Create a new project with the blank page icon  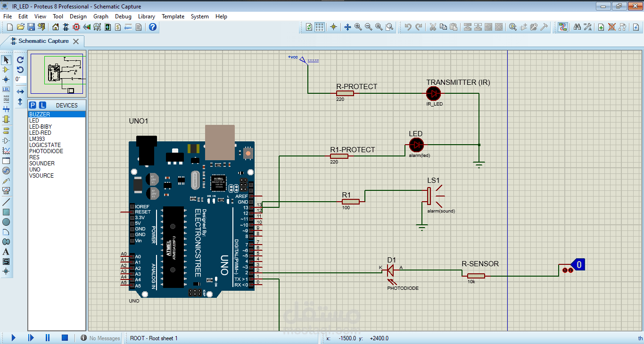click(10, 27)
